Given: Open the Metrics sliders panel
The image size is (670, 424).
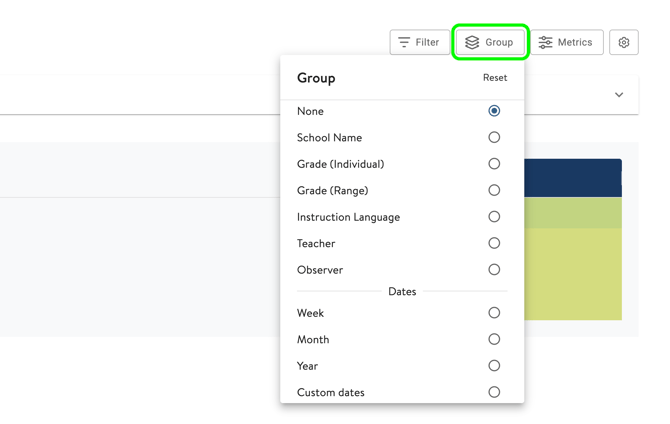Looking at the screenshot, I should coord(565,42).
